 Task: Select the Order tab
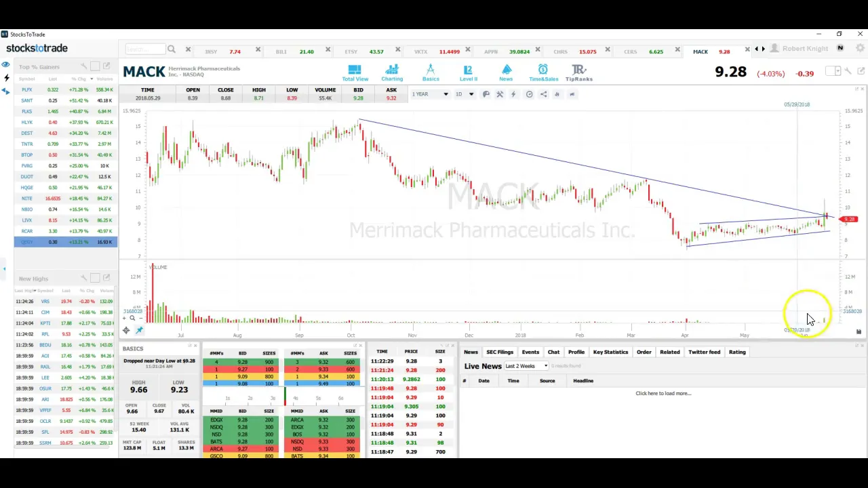coord(644,352)
